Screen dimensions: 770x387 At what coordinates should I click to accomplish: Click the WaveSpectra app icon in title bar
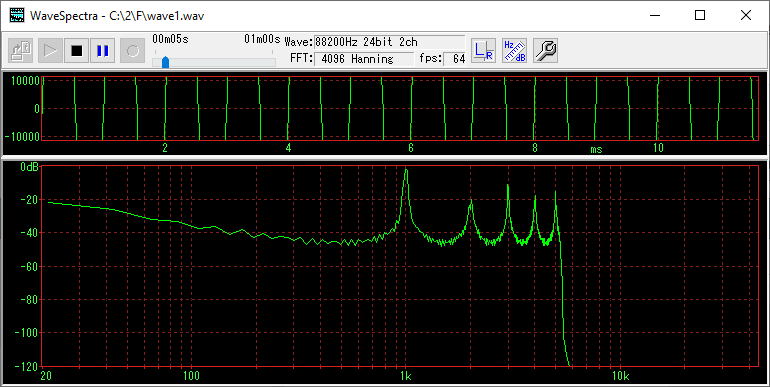tap(17, 15)
